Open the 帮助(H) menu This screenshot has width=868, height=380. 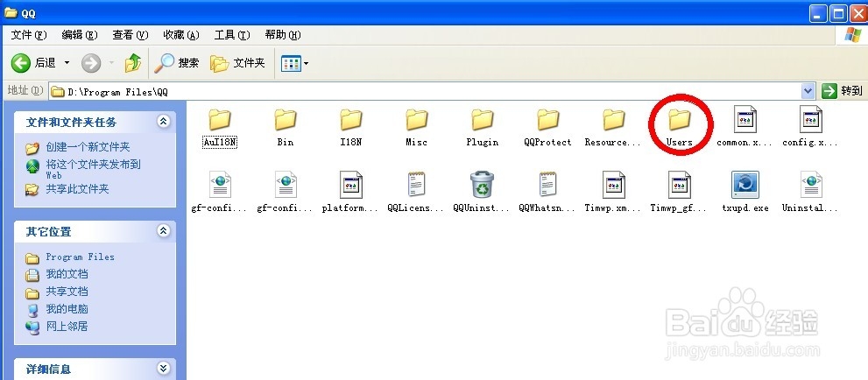pyautogui.click(x=283, y=35)
